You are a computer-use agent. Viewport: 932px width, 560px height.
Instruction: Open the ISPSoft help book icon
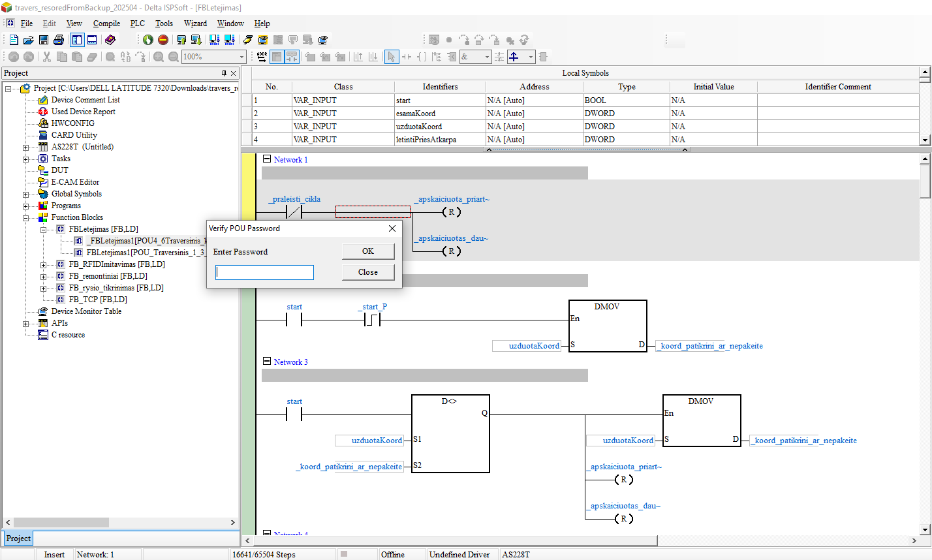(110, 40)
